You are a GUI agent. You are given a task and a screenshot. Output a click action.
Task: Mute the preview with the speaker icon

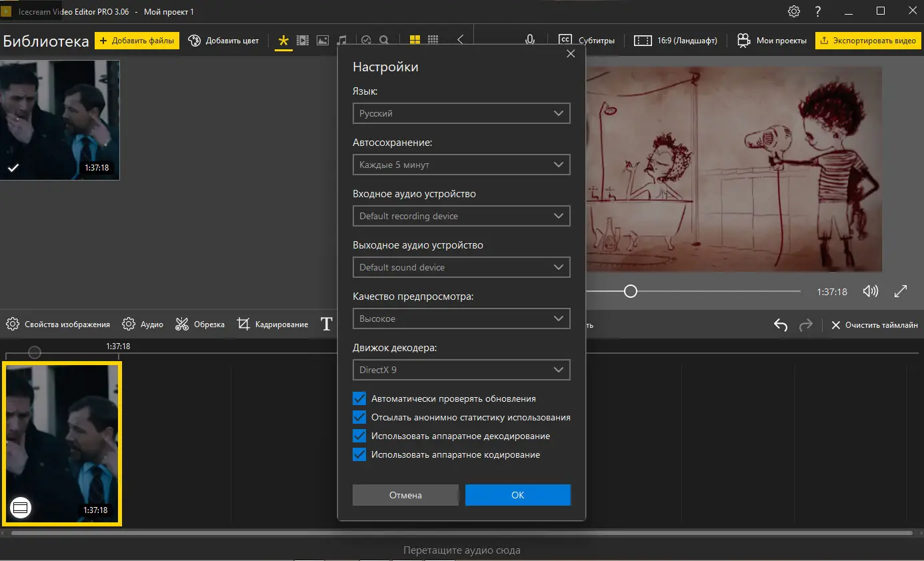point(870,291)
